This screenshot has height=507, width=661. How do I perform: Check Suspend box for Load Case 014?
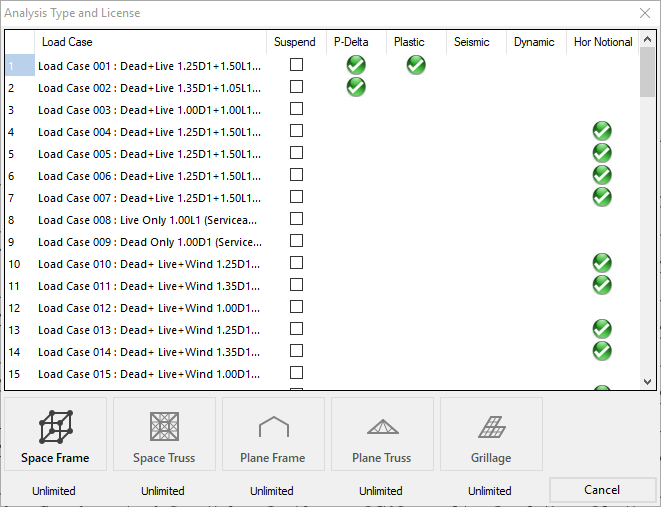pyautogui.click(x=296, y=351)
